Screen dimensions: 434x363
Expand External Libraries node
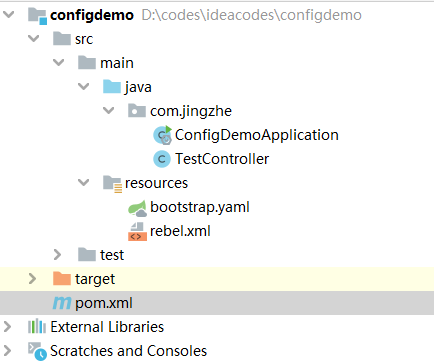(7, 327)
